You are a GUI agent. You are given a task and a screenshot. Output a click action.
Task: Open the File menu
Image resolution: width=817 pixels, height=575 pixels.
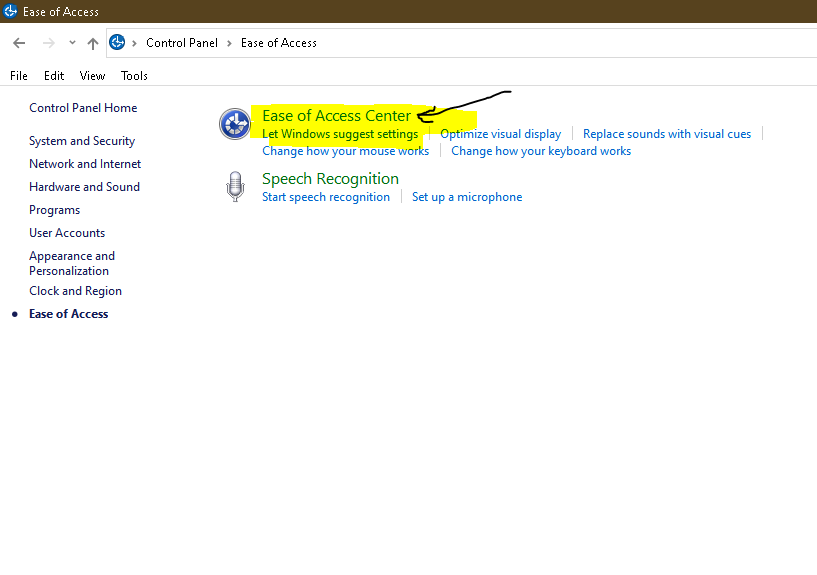(x=19, y=76)
